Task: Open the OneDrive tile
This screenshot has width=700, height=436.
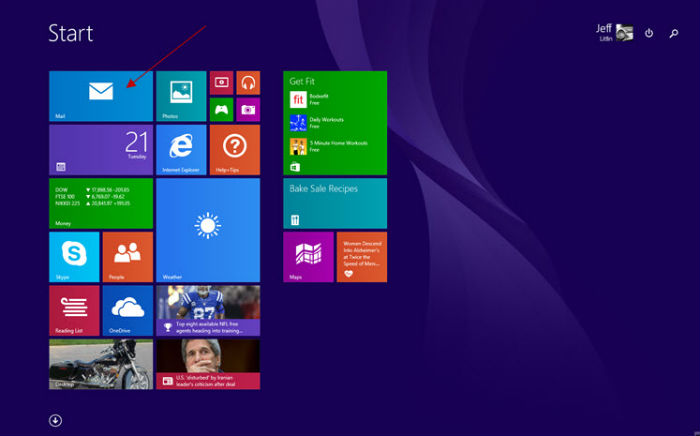Action: [x=128, y=311]
